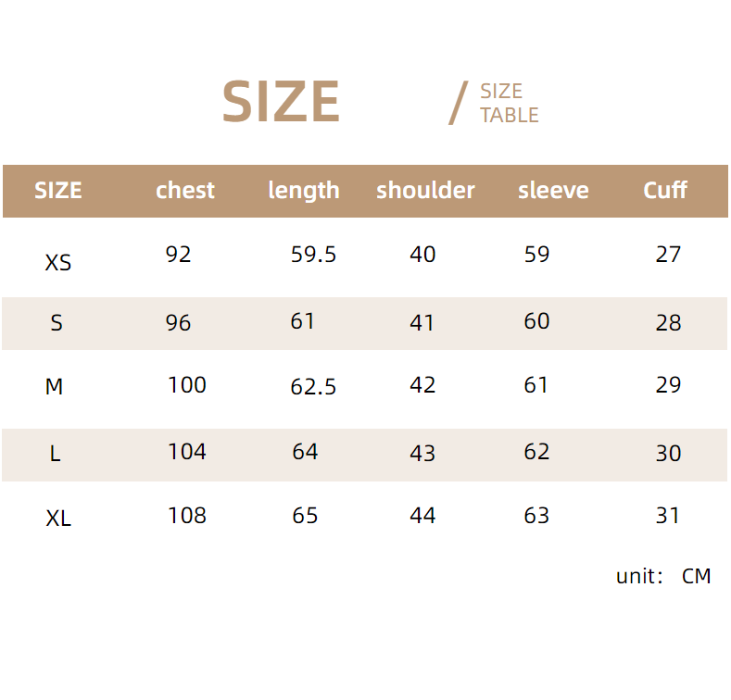Click the S size row label
The width and height of the screenshot is (731, 700).
click(x=57, y=323)
